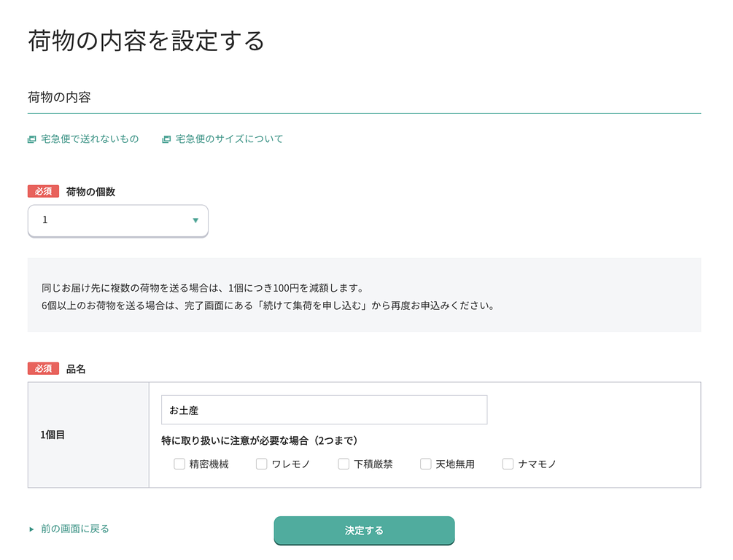733x560 pixels.
Task: Click the triangle icon before 前の画面に戻る
Action: 30,529
